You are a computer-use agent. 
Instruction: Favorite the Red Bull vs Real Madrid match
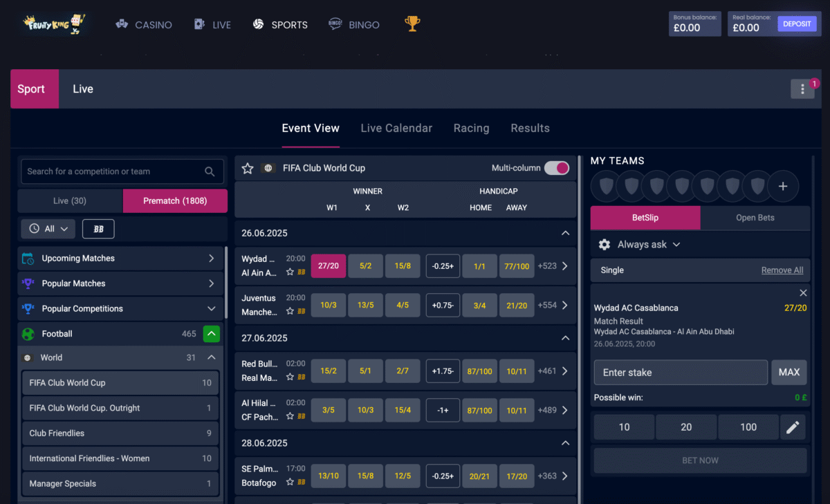tap(290, 377)
